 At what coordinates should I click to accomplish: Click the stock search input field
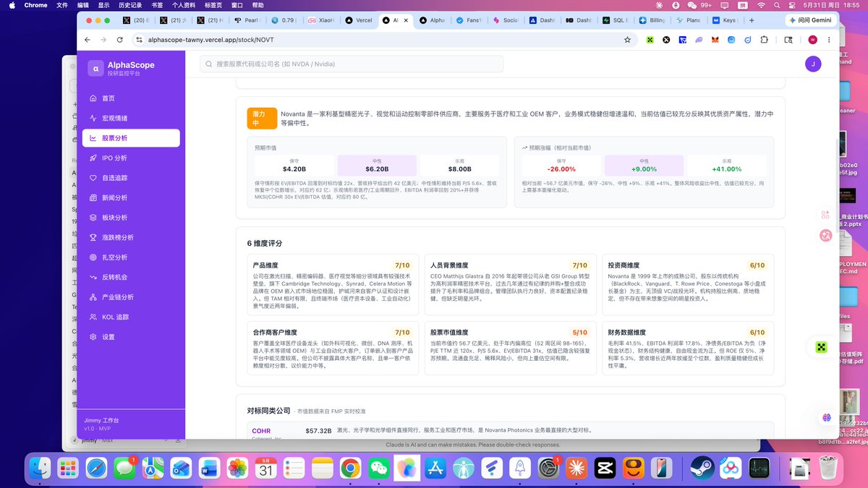point(352,64)
